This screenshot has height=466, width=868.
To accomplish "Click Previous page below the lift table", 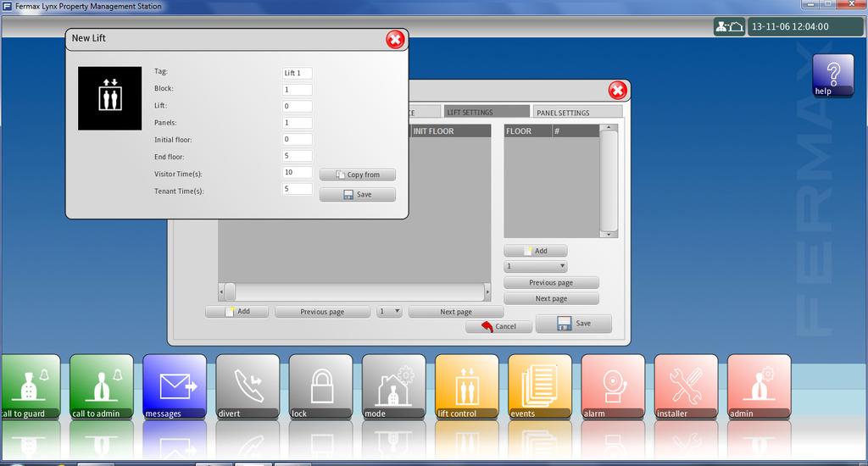I will (x=322, y=312).
